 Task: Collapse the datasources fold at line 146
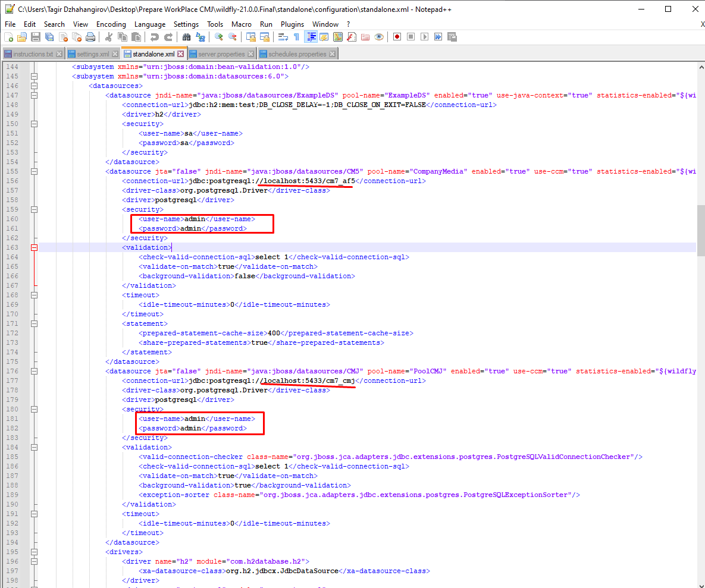click(34, 86)
